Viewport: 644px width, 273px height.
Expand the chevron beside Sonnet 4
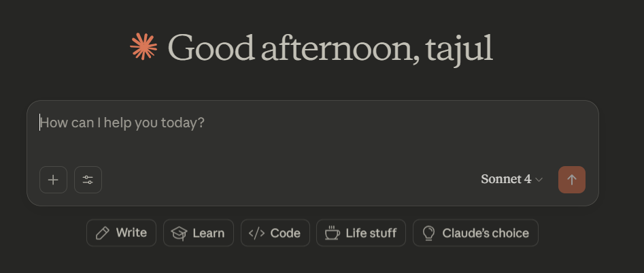point(539,180)
